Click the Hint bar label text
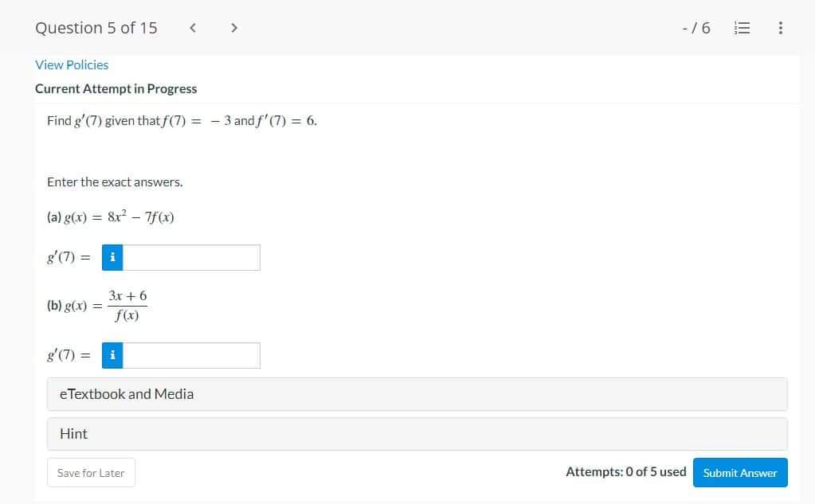This screenshot has height=504, width=815. point(73,433)
